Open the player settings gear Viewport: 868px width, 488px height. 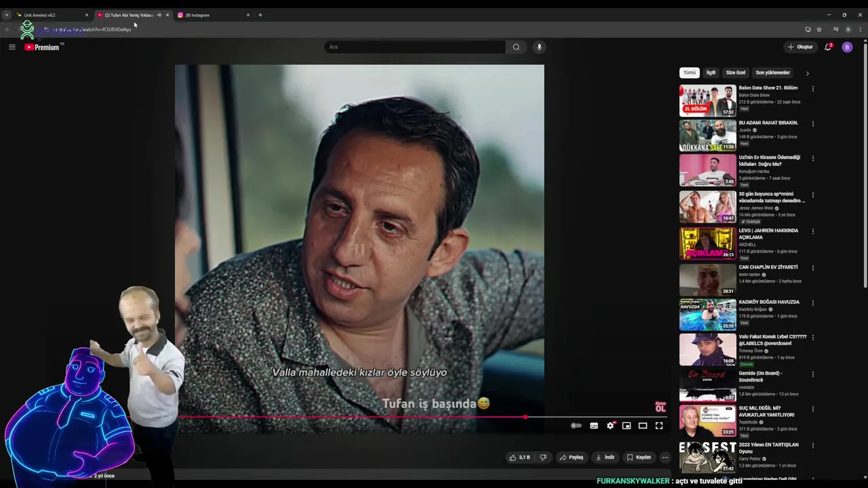point(610,426)
